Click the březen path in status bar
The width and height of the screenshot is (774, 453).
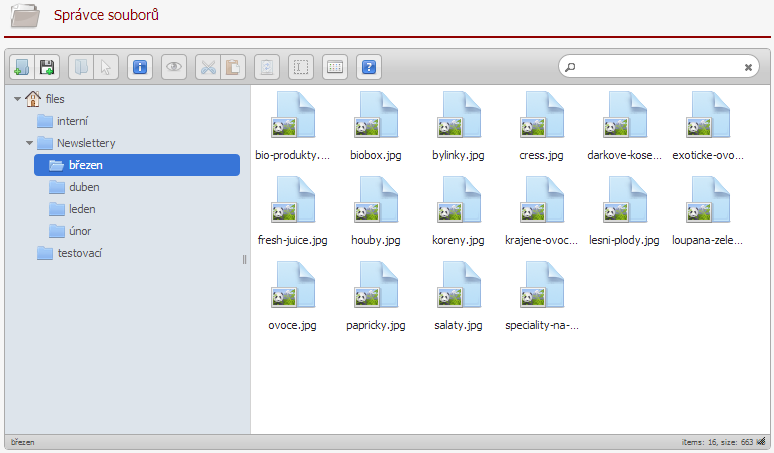pos(23,442)
